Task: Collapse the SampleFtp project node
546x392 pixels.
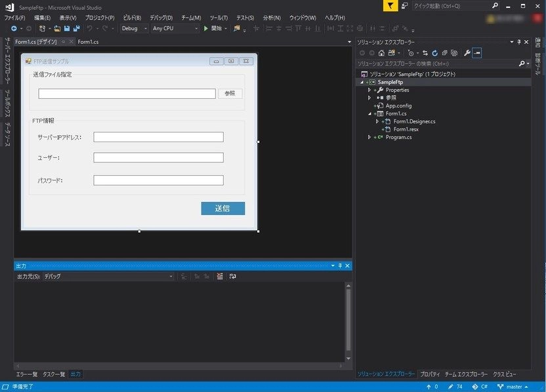Action: pyautogui.click(x=362, y=82)
